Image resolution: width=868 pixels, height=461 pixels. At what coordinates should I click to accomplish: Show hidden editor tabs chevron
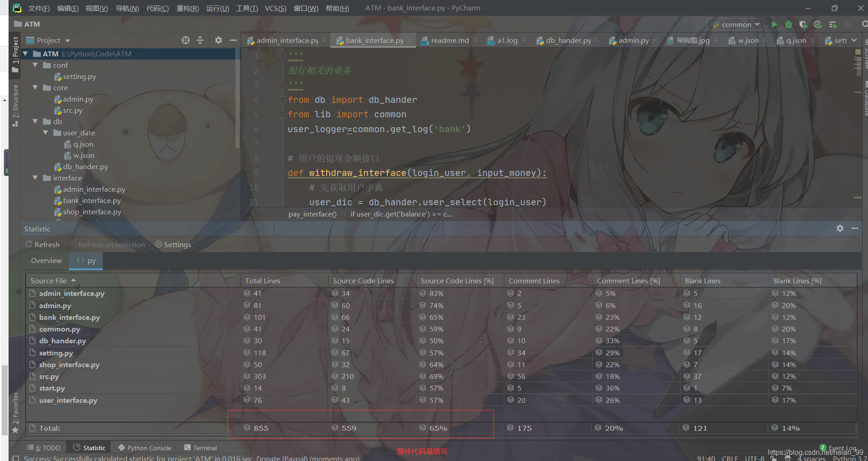[854, 40]
